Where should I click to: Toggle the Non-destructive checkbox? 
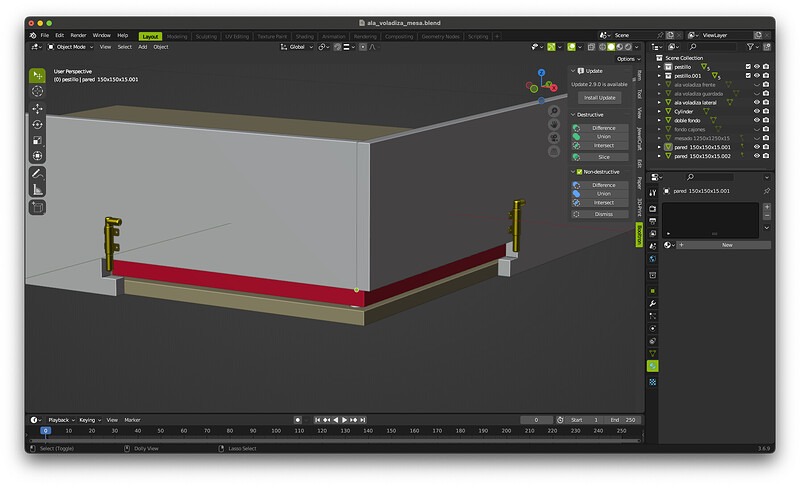[579, 172]
